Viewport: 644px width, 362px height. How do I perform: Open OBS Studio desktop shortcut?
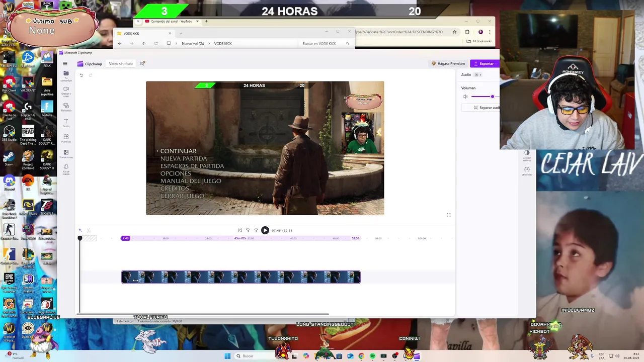click(x=9, y=133)
